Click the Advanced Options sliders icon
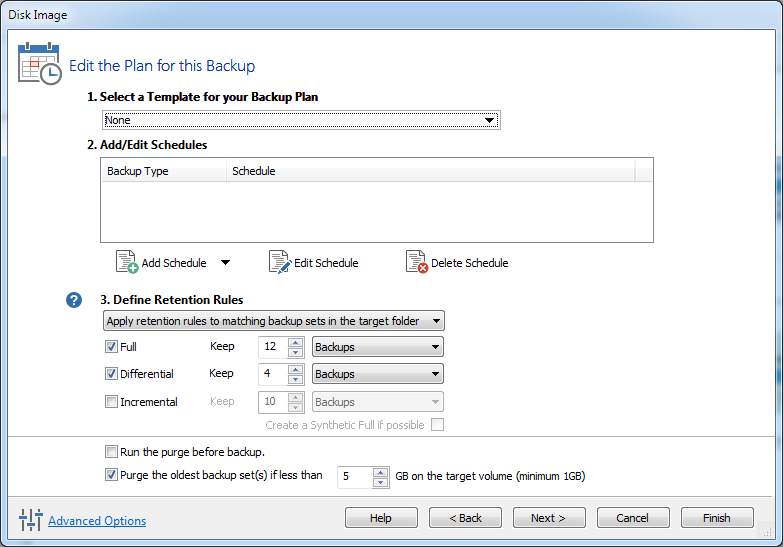This screenshot has height=547, width=783. click(x=31, y=520)
